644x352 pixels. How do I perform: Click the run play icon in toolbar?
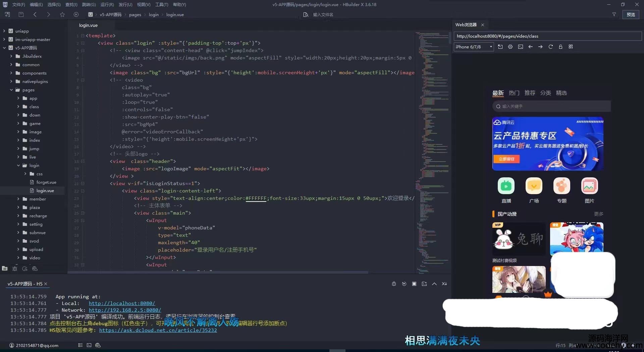76,14
